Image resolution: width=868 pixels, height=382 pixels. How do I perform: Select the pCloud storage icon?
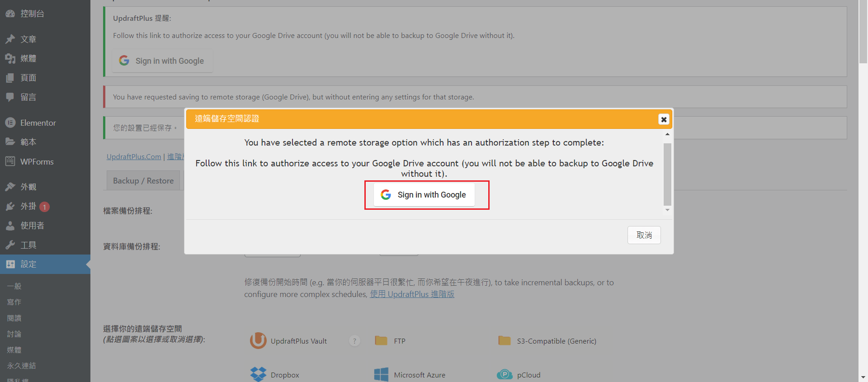click(x=505, y=374)
